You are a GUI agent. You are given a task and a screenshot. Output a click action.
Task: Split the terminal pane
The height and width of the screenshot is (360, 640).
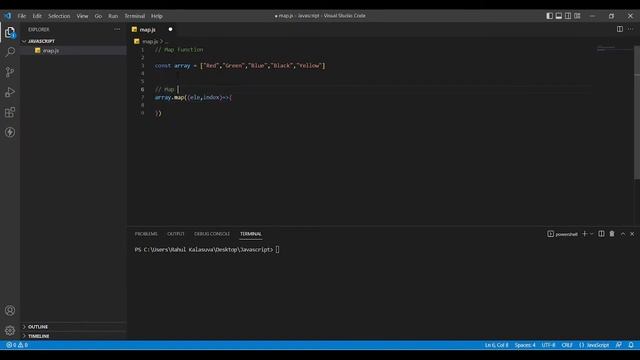pyautogui.click(x=601, y=233)
